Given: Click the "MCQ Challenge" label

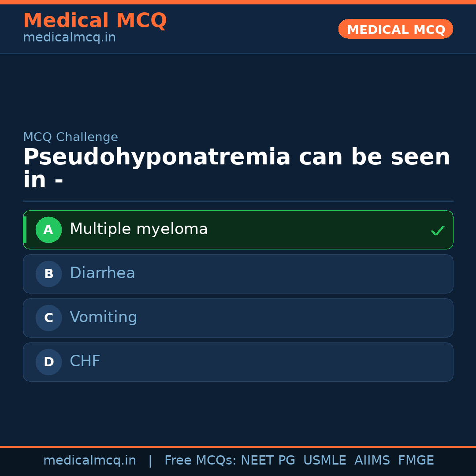Looking at the screenshot, I should point(71,137).
